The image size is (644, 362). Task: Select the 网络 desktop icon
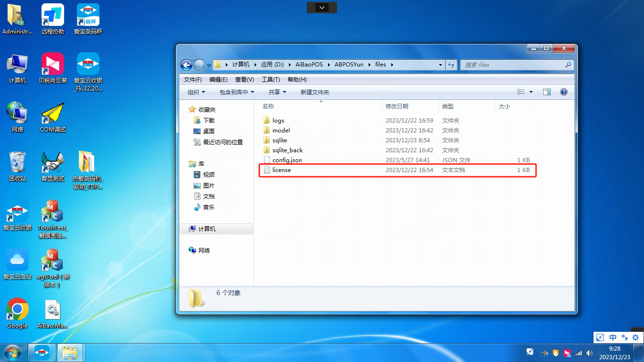coord(17,117)
